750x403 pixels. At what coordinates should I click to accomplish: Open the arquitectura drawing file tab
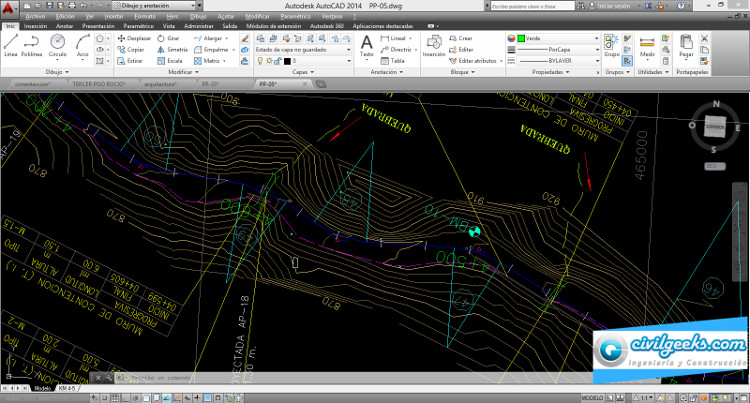coord(159,85)
